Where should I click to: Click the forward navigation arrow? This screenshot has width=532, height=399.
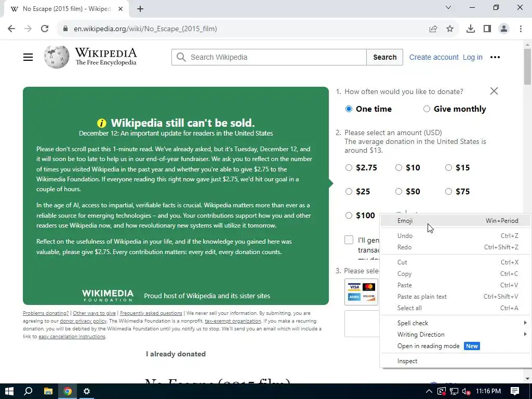click(28, 29)
